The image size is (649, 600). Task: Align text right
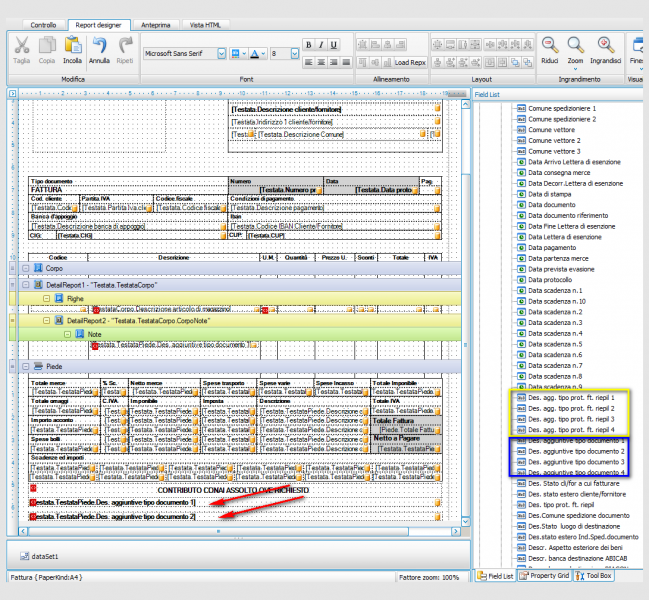334,62
